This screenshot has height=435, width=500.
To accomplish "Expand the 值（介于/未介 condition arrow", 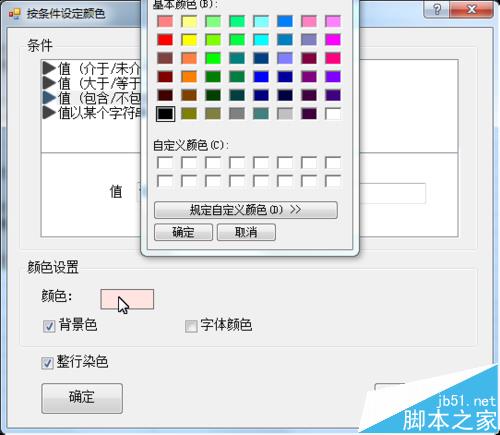I will point(49,68).
